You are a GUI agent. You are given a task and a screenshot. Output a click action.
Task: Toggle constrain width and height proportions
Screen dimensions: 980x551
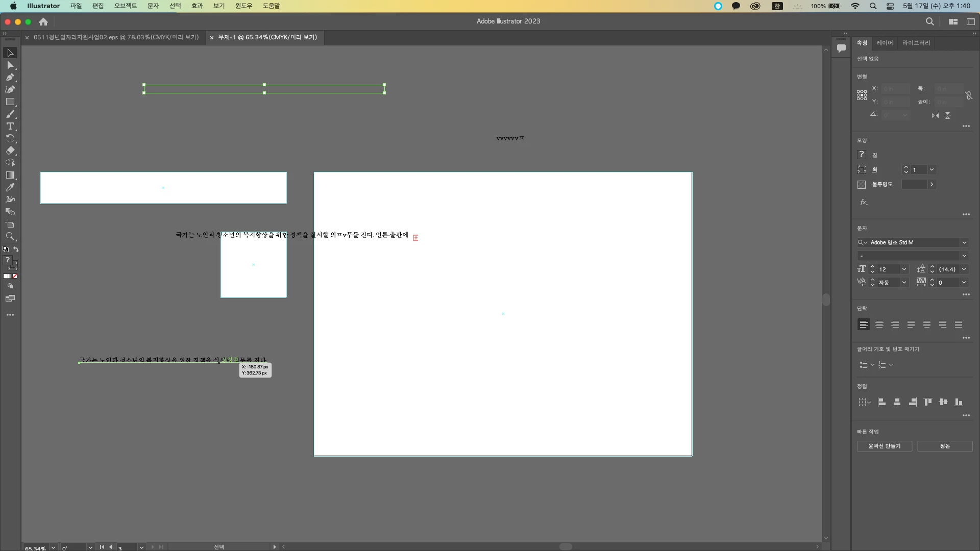click(968, 95)
